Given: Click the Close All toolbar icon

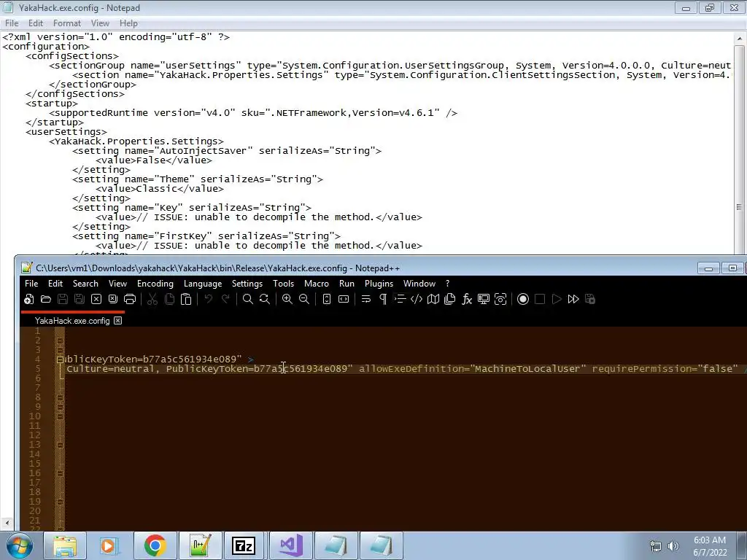Looking at the screenshot, I should [x=113, y=299].
